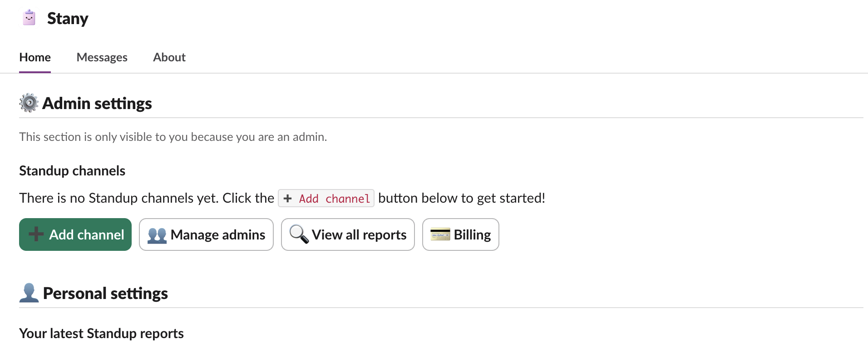The width and height of the screenshot is (868, 349).
Task: Click the Admin settings heading text
Action: (x=97, y=104)
